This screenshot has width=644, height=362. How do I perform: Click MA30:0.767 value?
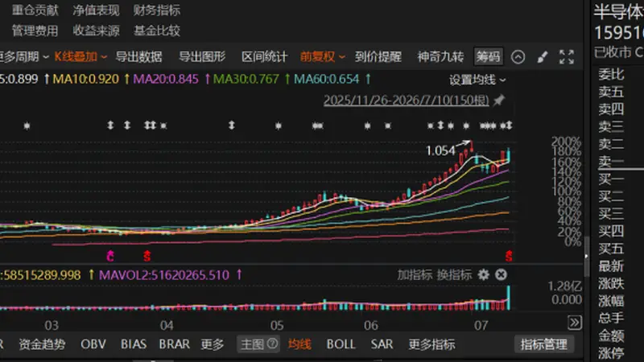coord(246,79)
